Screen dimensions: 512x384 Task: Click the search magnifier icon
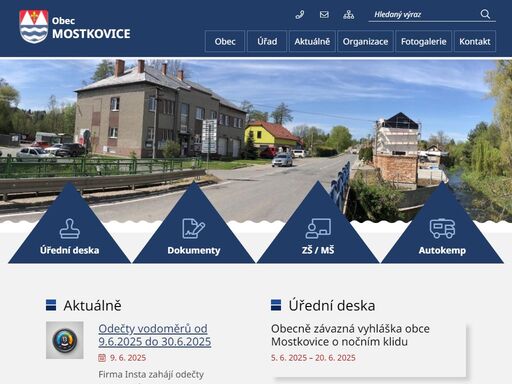point(485,14)
